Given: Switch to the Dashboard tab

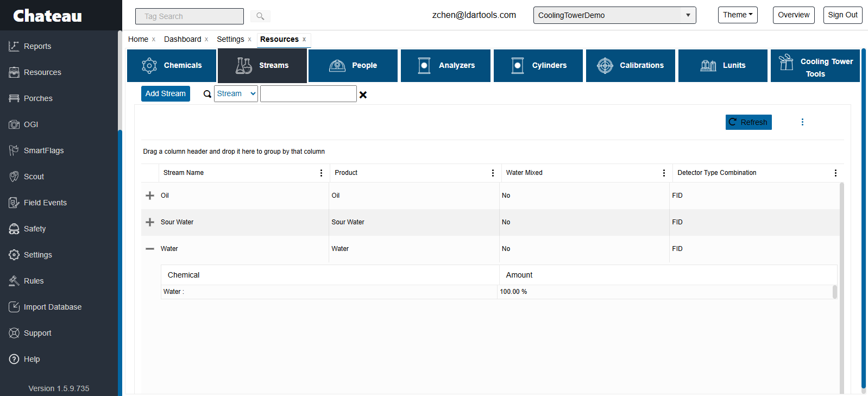Looking at the screenshot, I should click(183, 39).
